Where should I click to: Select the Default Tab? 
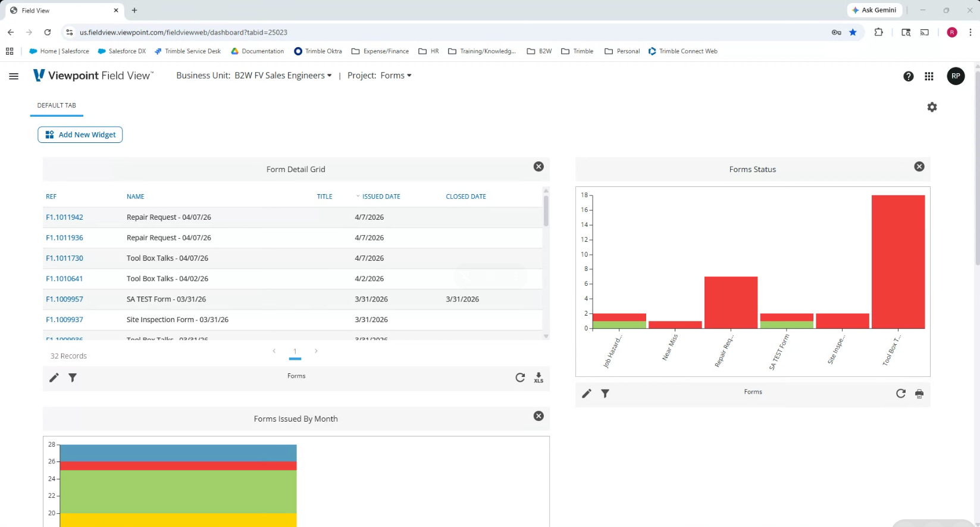pos(57,105)
